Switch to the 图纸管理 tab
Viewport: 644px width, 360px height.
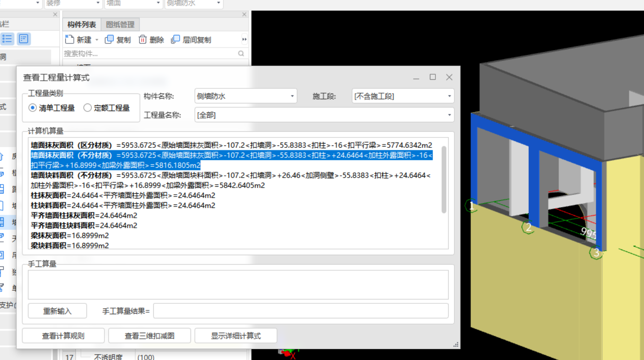[120, 25]
